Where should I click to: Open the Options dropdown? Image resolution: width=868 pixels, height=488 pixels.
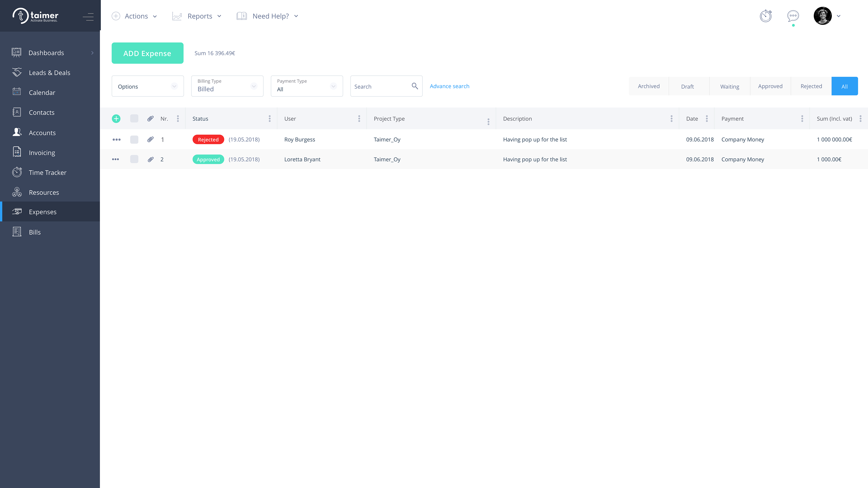(148, 86)
